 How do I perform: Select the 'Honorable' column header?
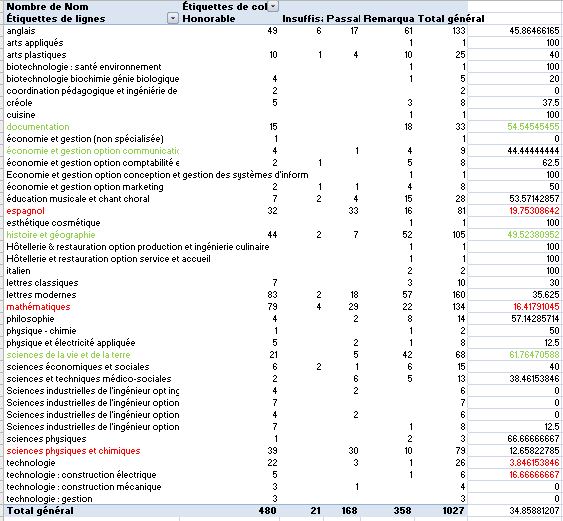pyautogui.click(x=209, y=19)
